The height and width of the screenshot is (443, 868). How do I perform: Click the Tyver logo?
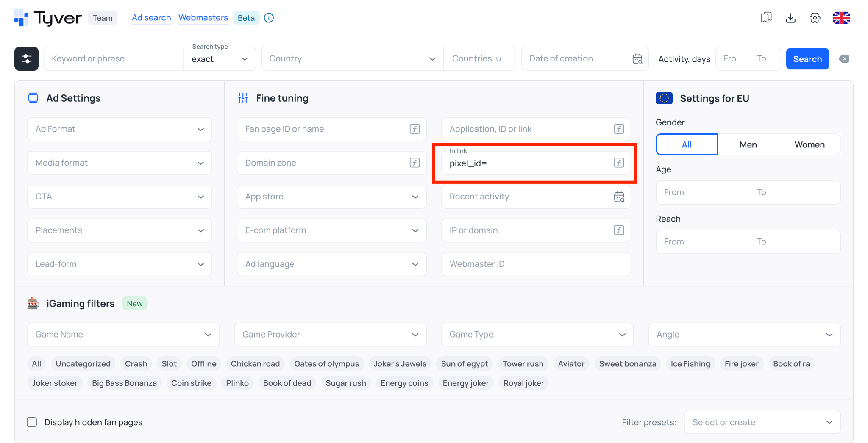tap(48, 18)
